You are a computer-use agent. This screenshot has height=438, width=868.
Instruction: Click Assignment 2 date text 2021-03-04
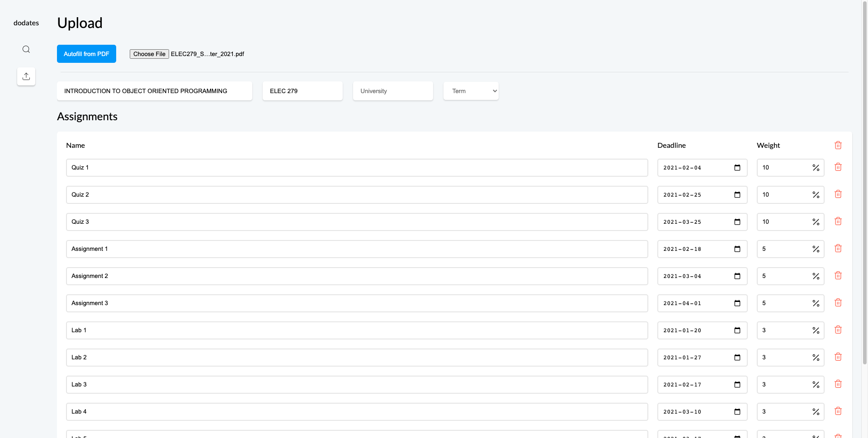(x=682, y=276)
